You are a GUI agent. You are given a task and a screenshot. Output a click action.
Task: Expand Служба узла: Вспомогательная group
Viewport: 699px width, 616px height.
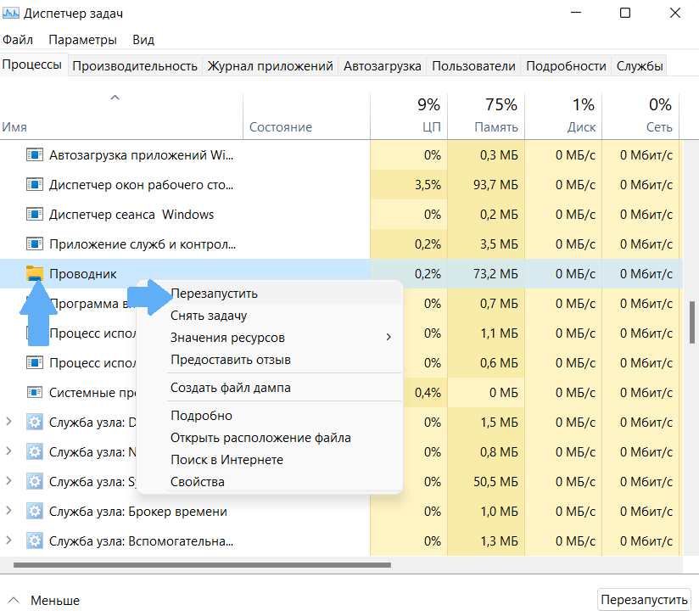[x=9, y=540]
